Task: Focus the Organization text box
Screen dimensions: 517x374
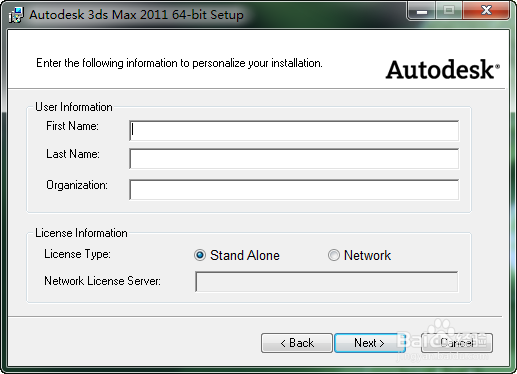Action: (294, 190)
